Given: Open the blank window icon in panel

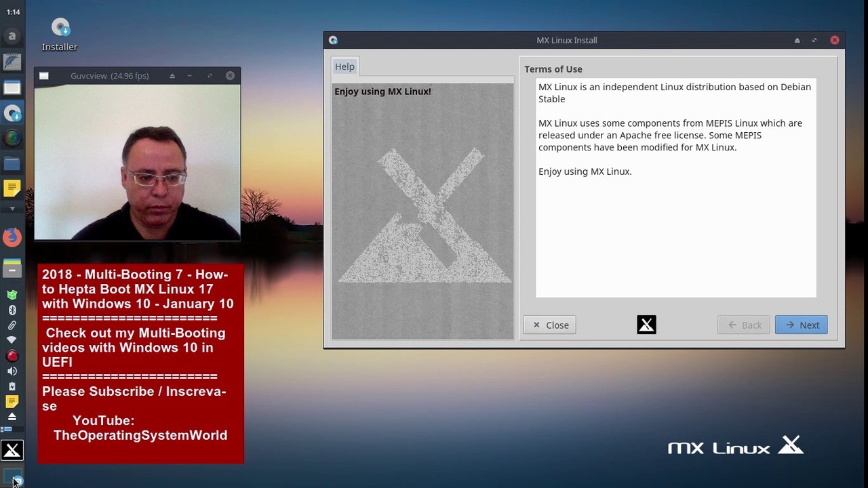Looking at the screenshot, I should point(12,87).
